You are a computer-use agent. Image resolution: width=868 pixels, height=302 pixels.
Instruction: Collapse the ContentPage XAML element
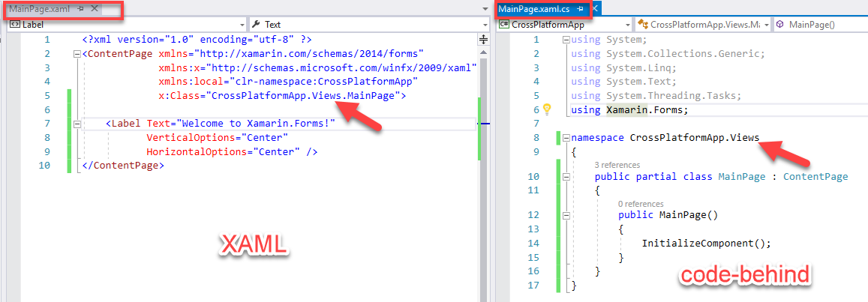(77, 54)
